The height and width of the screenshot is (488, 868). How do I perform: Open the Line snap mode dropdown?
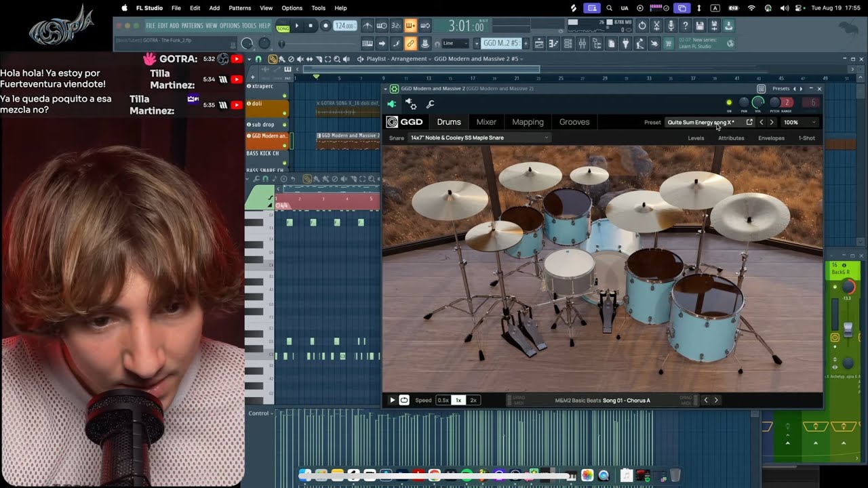[x=455, y=43]
